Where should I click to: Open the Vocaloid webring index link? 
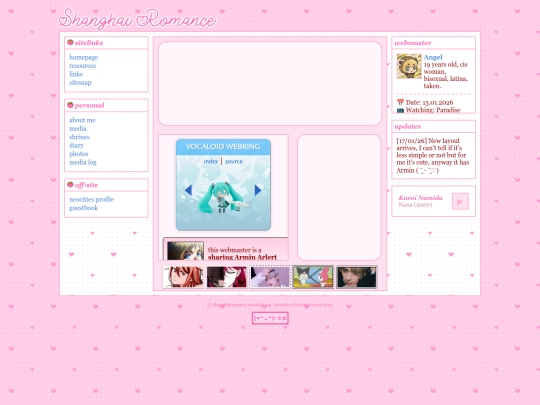210,161
